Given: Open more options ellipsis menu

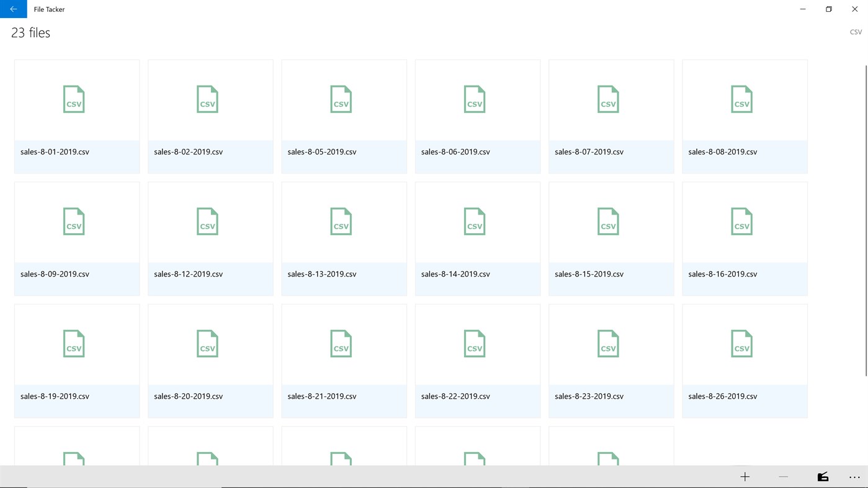Looking at the screenshot, I should click(854, 477).
